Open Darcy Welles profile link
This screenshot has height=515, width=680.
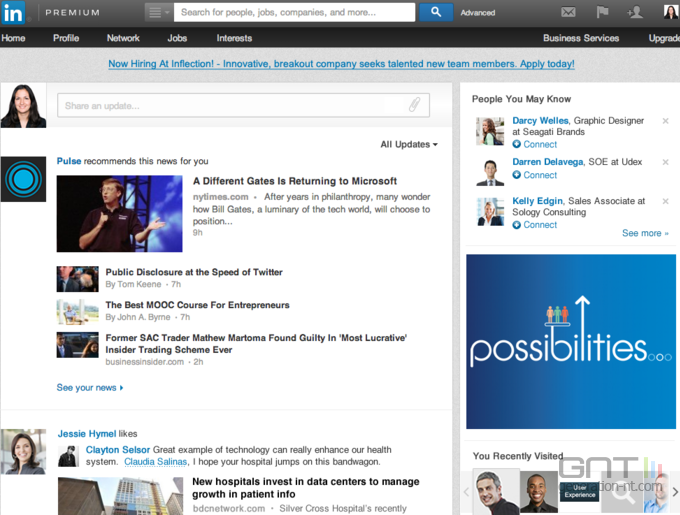(x=540, y=121)
